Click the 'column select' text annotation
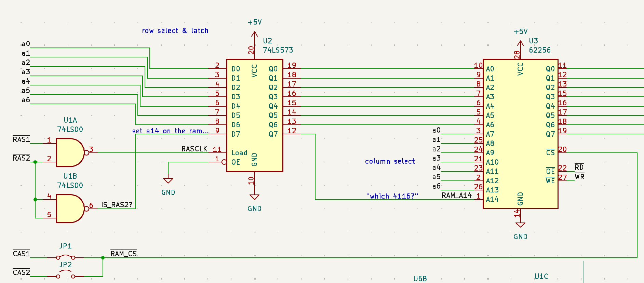Image resolution: width=644 pixels, height=283 pixels. coord(390,161)
